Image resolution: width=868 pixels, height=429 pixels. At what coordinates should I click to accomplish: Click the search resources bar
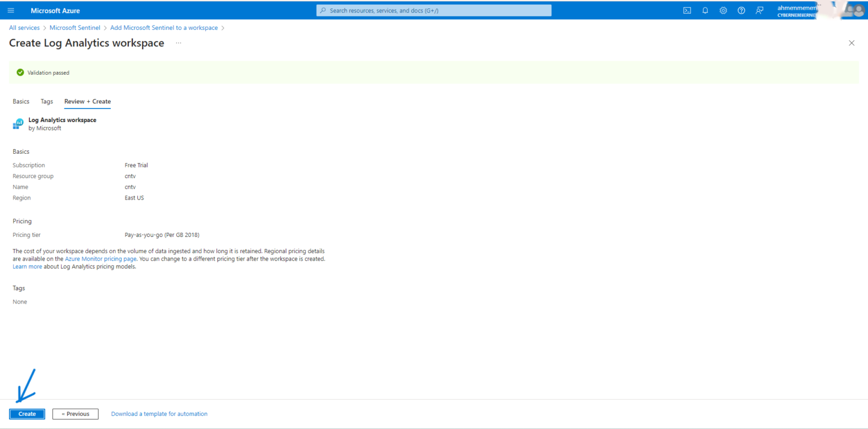pos(433,10)
